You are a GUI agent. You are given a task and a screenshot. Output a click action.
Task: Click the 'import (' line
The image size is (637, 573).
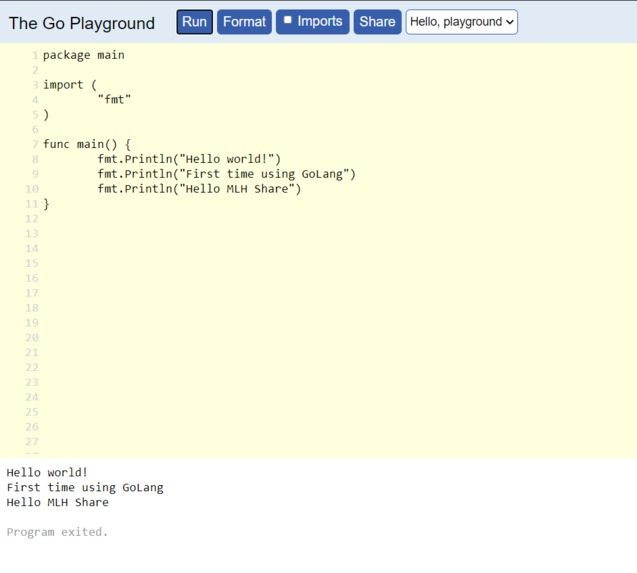click(70, 85)
